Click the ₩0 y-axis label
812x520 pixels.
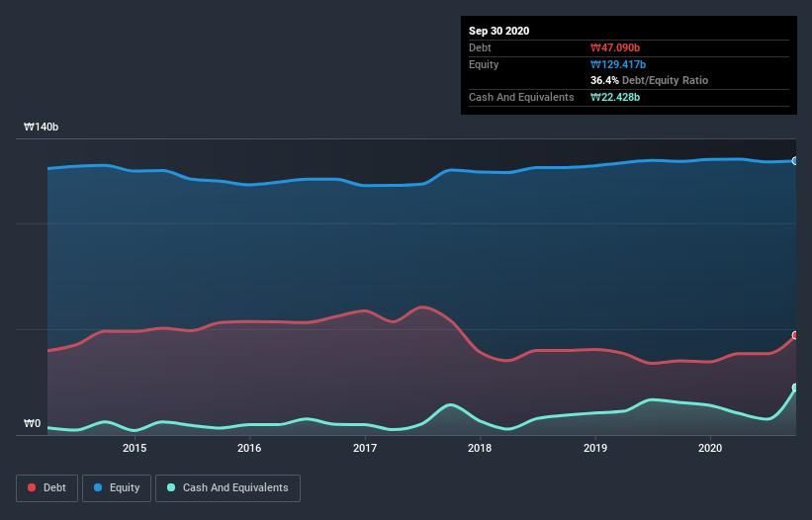tap(32, 423)
